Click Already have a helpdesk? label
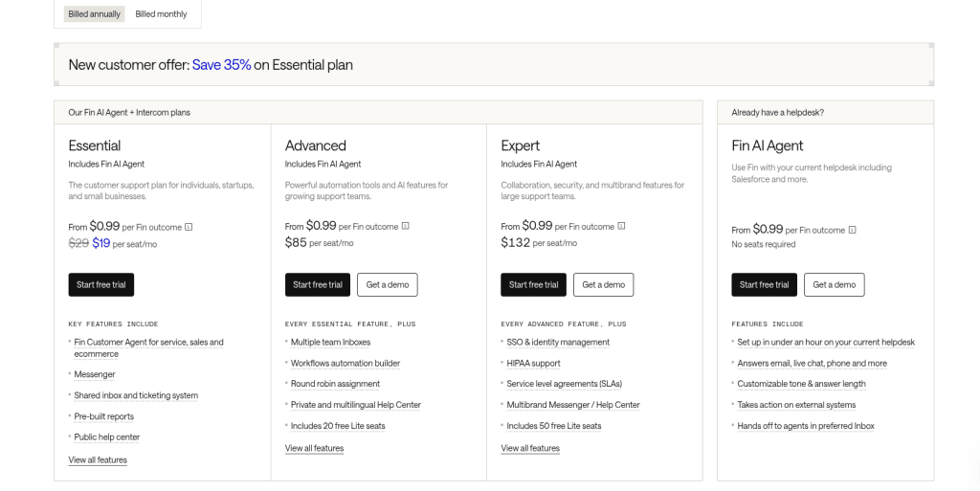Image resolution: width=980 pixels, height=491 pixels. pyautogui.click(x=777, y=112)
